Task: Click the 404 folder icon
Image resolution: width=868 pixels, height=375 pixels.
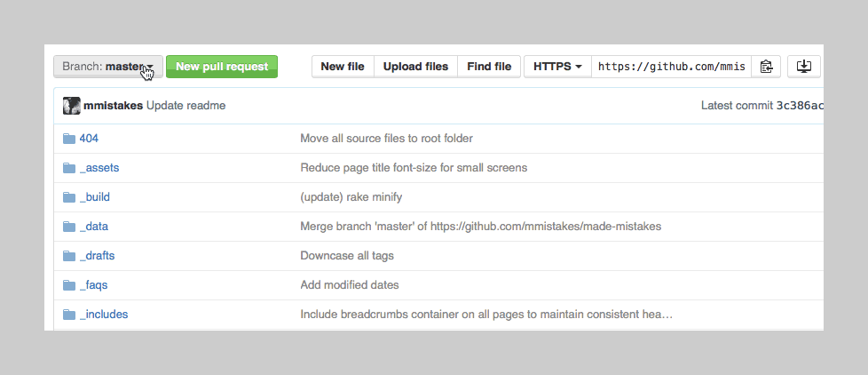Action: 69,139
